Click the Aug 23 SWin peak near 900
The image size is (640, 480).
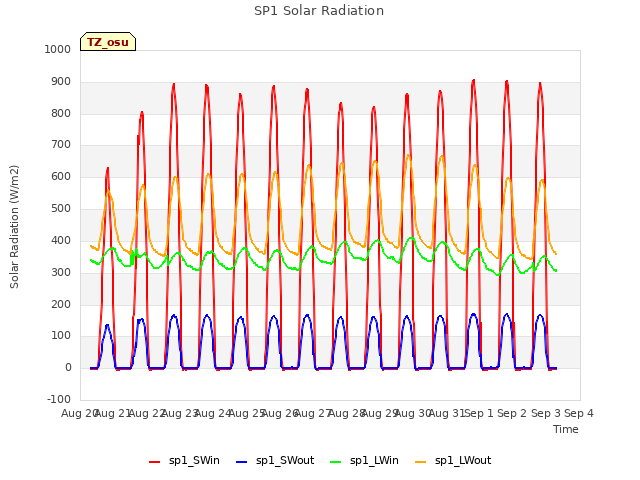[174, 84]
